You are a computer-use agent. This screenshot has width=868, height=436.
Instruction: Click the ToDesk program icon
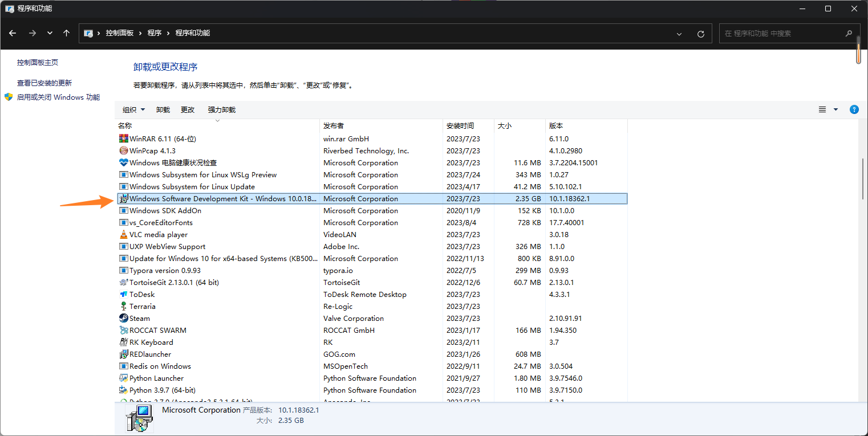point(124,294)
